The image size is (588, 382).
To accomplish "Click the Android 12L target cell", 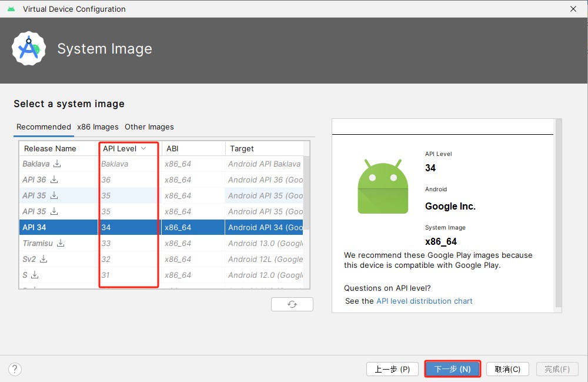I will pyautogui.click(x=264, y=259).
